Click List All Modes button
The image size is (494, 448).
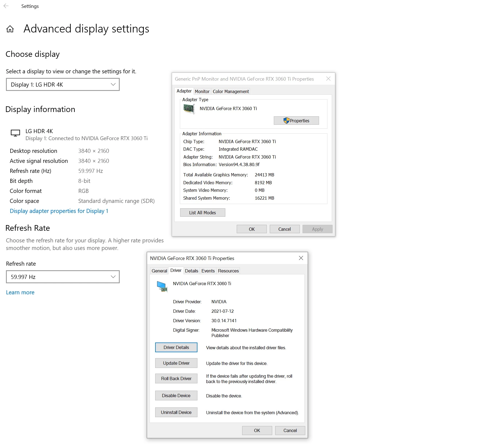[x=203, y=213]
